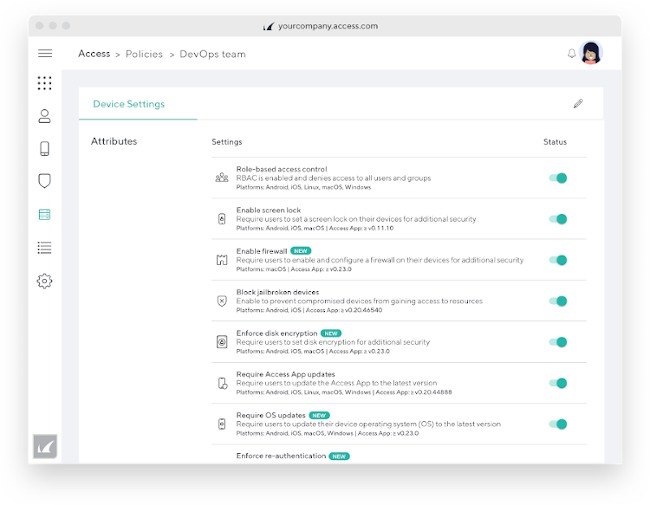Click the Enable screen lock icon
The width and height of the screenshot is (650, 505).
pyautogui.click(x=222, y=219)
